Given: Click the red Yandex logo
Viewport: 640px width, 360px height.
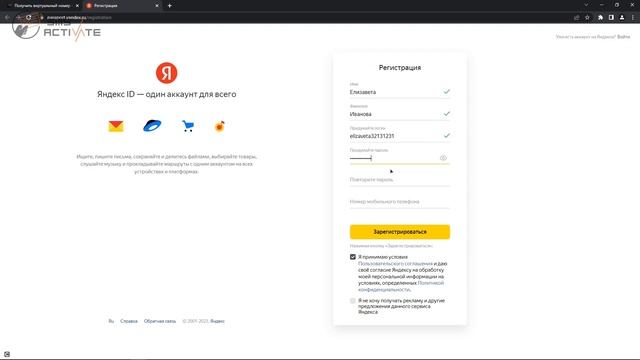Looking at the screenshot, I should click(167, 73).
